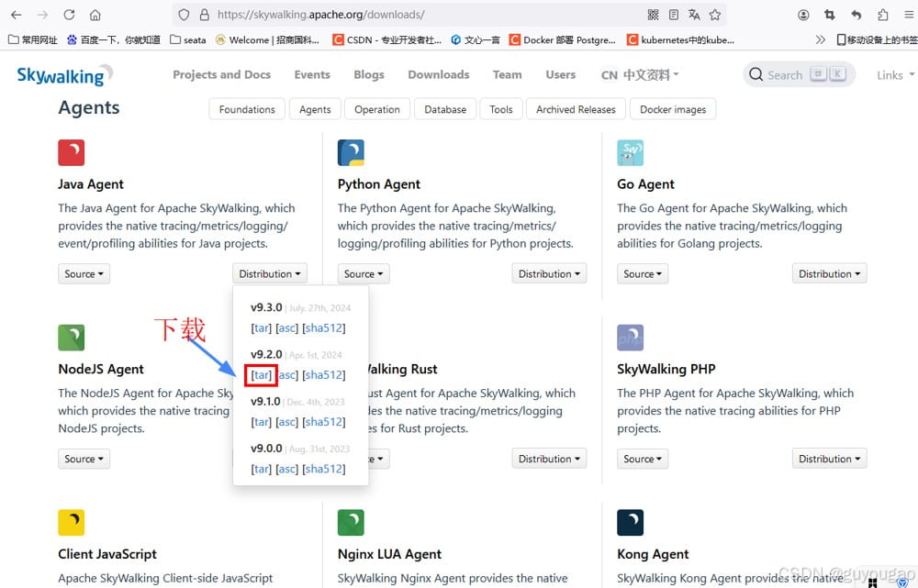Jump to the Foundations section button
Viewport: 918px width, 588px height.
pyautogui.click(x=247, y=109)
